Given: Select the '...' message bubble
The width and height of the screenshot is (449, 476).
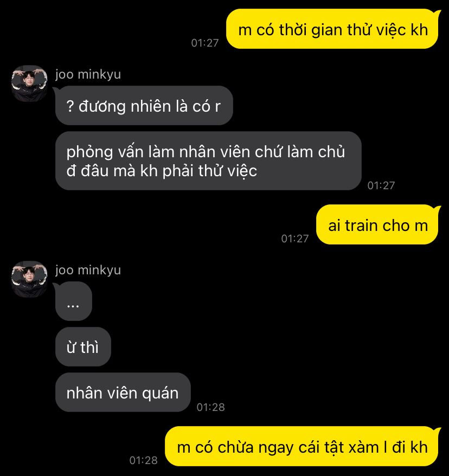Looking at the screenshot, I should click(x=73, y=301).
